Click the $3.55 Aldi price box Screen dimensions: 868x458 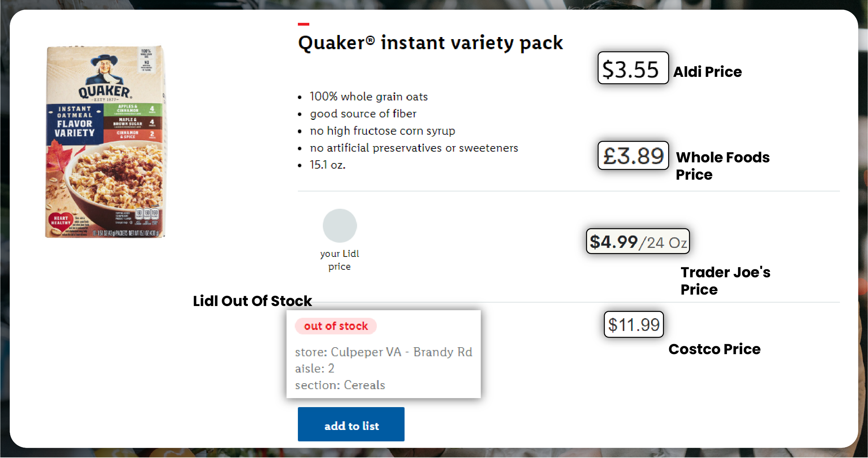tap(633, 68)
